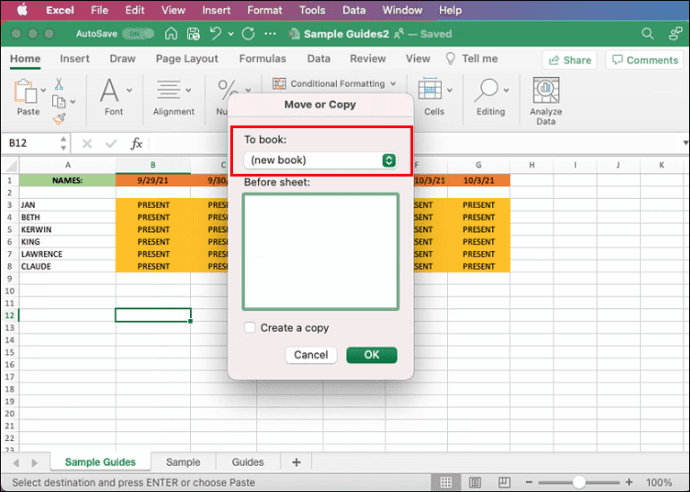Expand the Alignment dropdown arrow
Screen dimensions: 690x492
click(x=188, y=90)
